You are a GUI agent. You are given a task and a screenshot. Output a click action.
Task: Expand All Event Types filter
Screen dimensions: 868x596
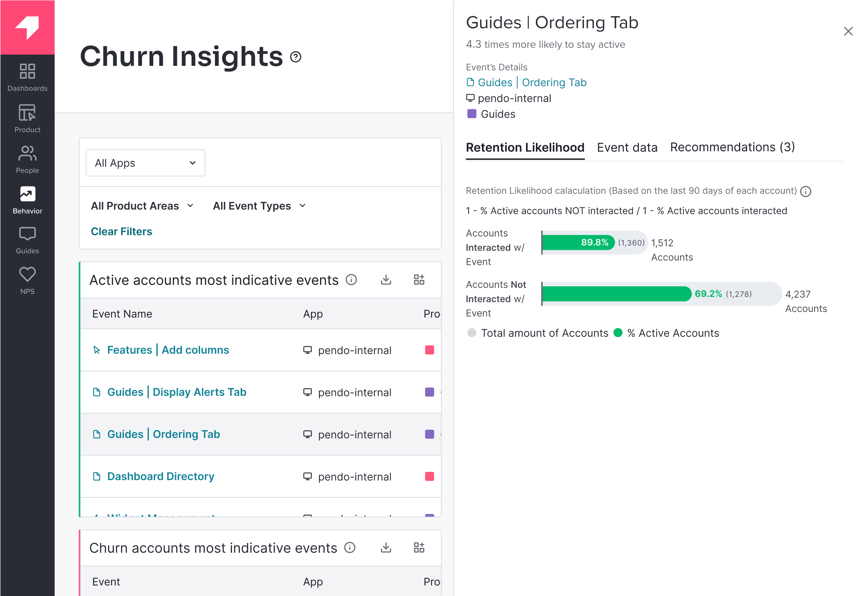259,206
